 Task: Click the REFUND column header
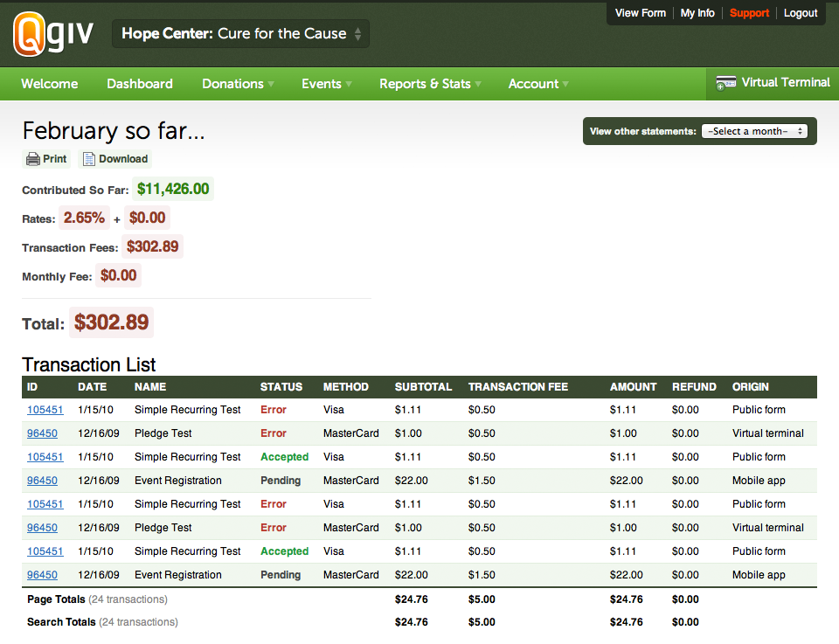coord(694,387)
